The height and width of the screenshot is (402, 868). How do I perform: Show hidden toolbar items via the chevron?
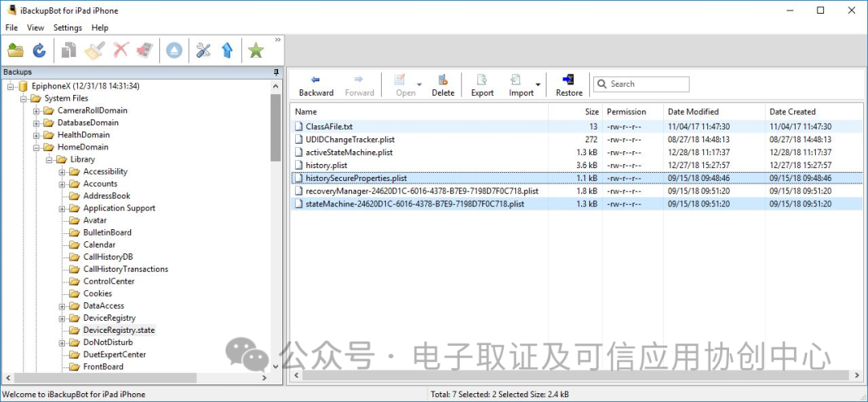pyautogui.click(x=278, y=40)
